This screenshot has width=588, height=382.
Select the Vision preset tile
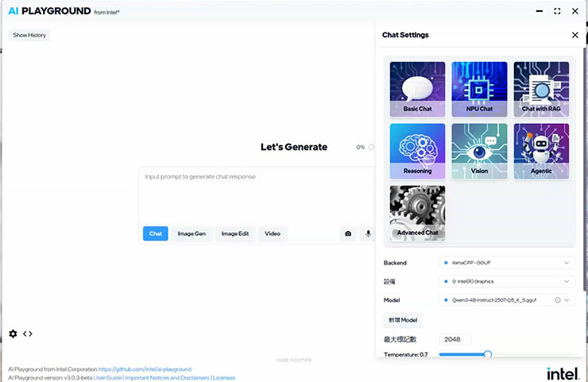point(479,151)
